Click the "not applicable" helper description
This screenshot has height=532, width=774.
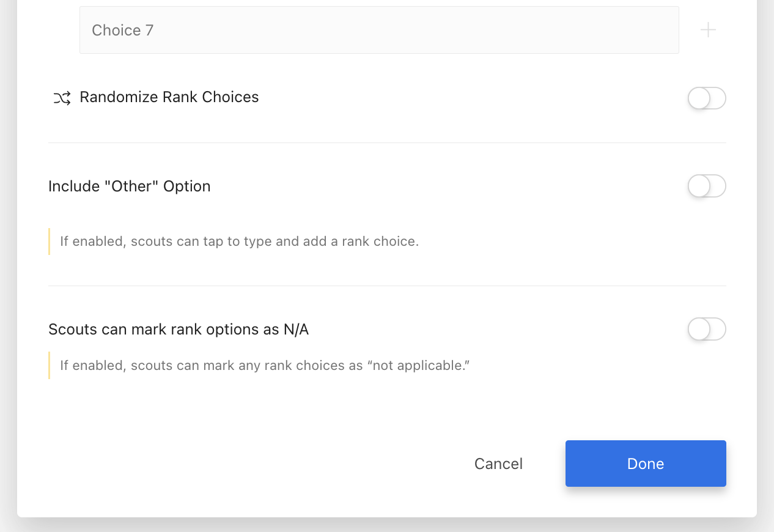(x=264, y=366)
